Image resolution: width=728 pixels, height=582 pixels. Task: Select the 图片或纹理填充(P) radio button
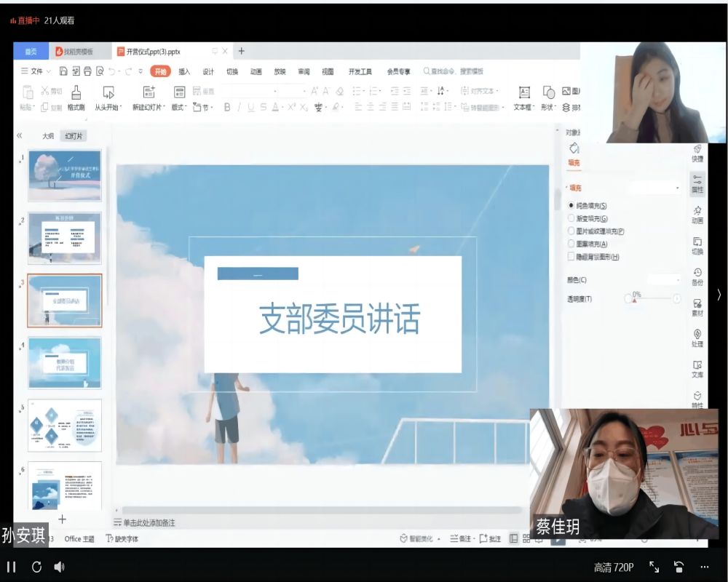571,231
